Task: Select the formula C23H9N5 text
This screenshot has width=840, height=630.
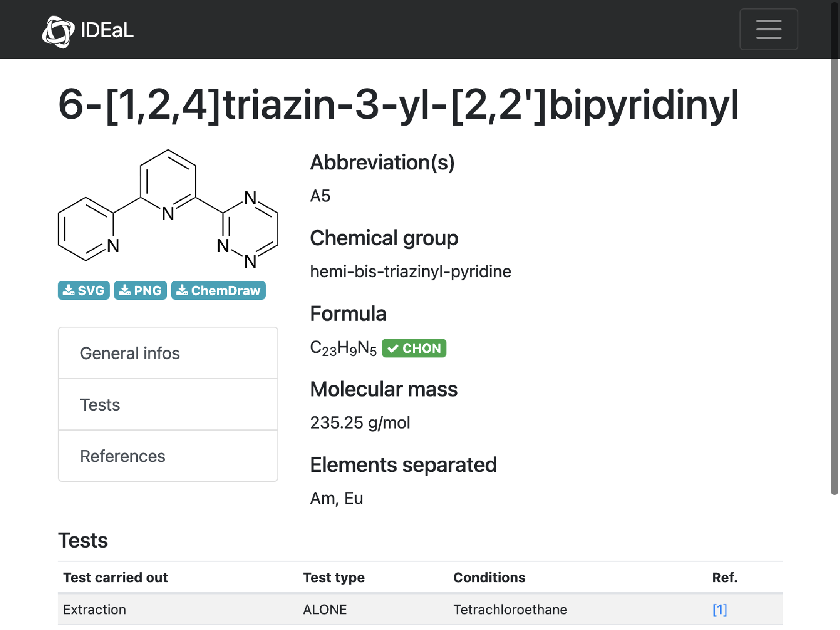Action: (x=343, y=348)
